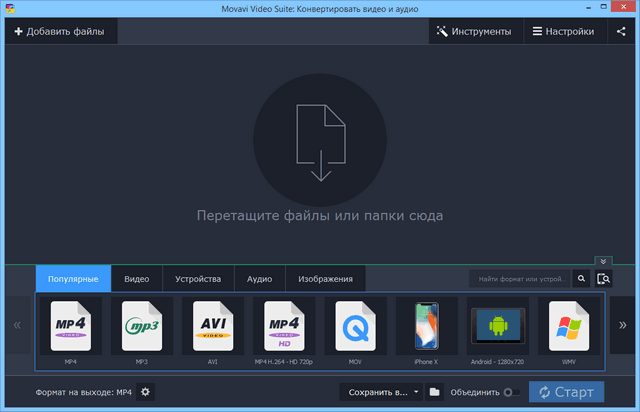Screen dimensions: 640x412
Task: Click the share icon in top bar
Action: (x=621, y=31)
